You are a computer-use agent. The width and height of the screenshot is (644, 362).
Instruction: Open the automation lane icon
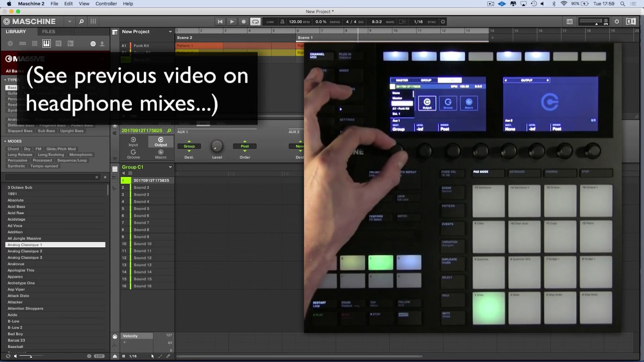(115, 345)
